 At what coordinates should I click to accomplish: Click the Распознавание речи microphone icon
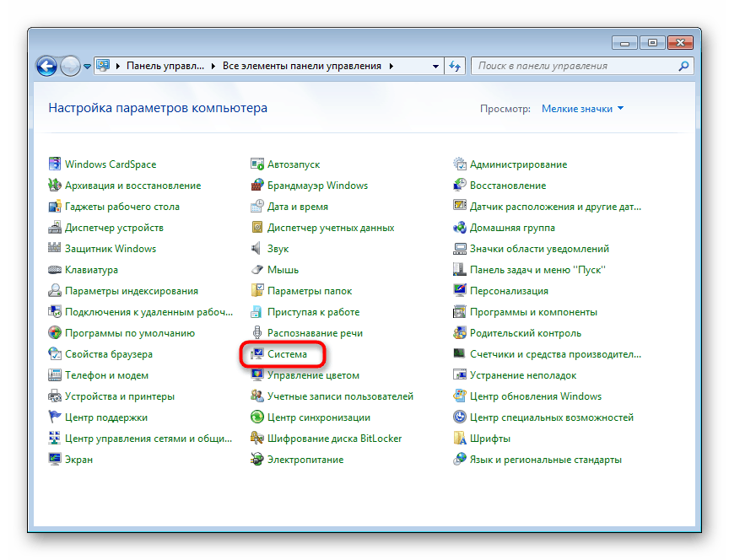click(257, 333)
